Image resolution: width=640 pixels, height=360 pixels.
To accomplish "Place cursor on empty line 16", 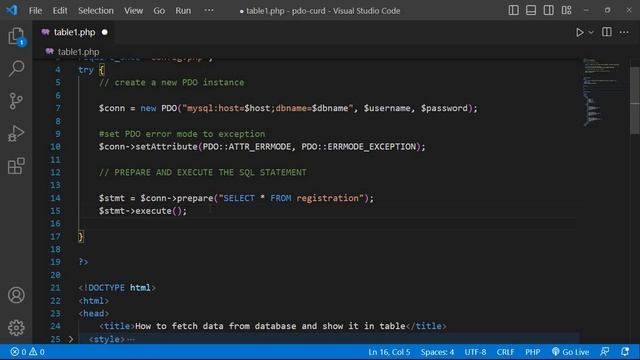I will tap(327, 224).
